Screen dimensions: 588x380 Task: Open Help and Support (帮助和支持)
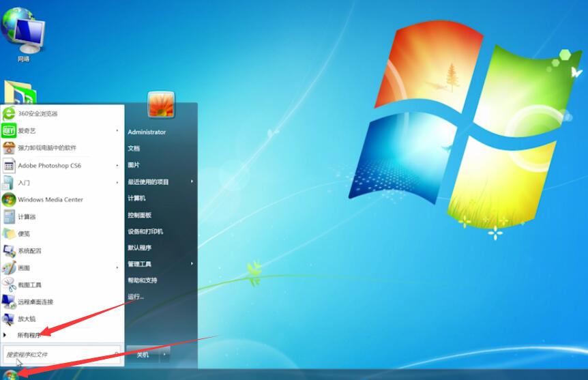point(142,280)
